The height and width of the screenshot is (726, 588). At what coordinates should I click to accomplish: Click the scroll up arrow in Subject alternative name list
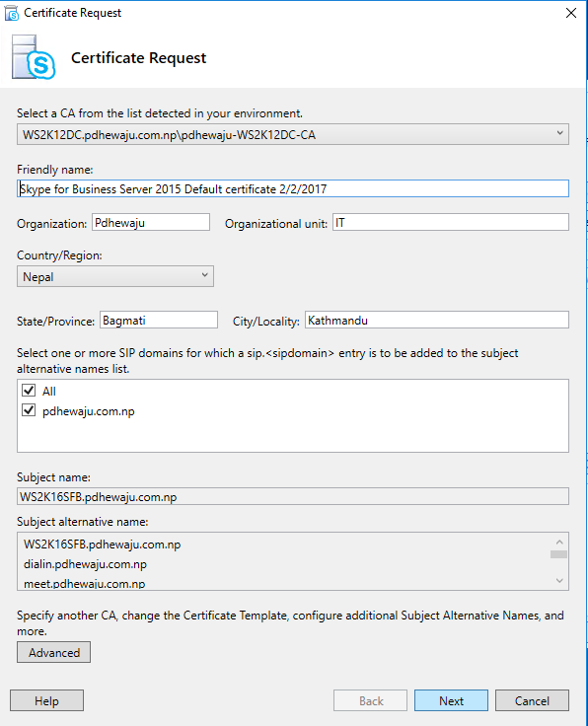(559, 542)
